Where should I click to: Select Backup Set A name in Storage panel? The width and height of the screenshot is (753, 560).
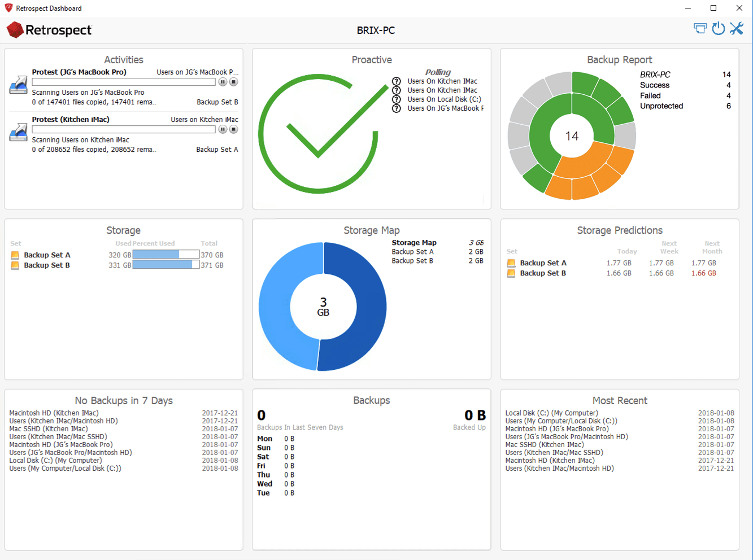point(47,255)
